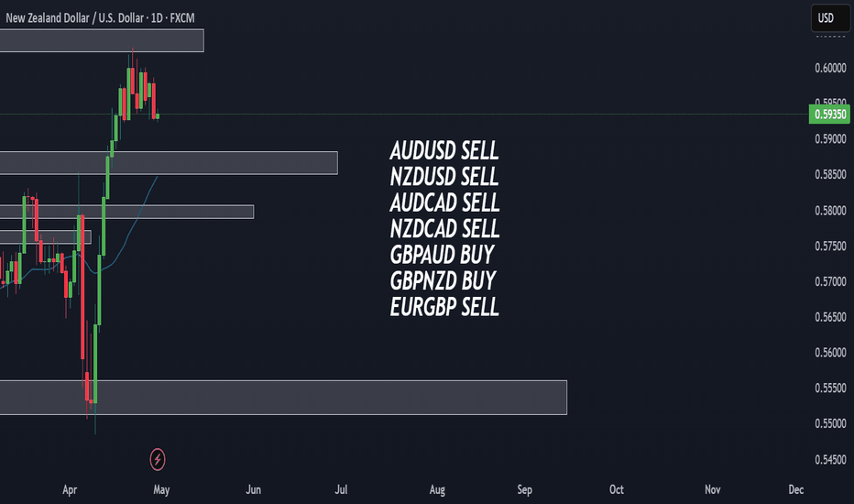Click the lightning event icon near May
854x504 pixels.
[158, 459]
